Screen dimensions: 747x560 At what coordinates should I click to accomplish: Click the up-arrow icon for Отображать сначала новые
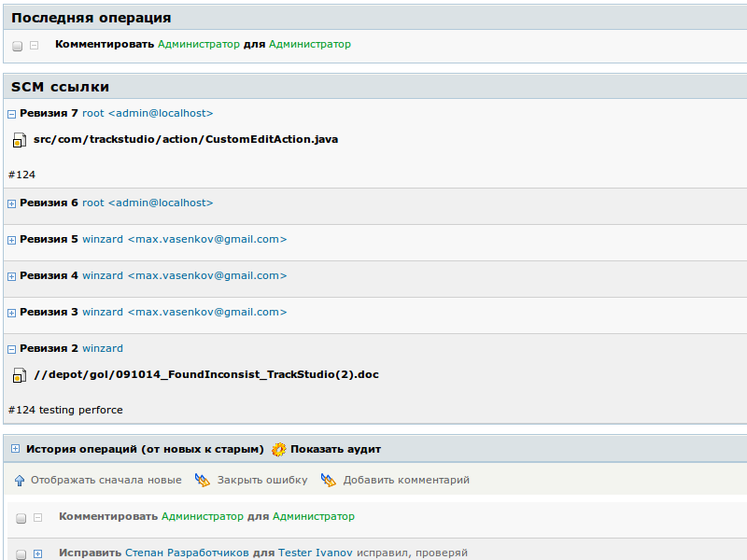(x=20, y=481)
